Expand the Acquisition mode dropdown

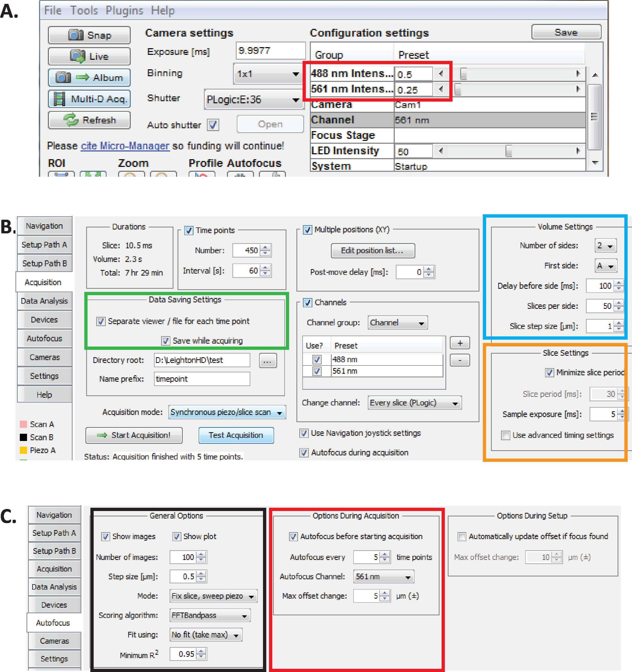click(x=227, y=412)
